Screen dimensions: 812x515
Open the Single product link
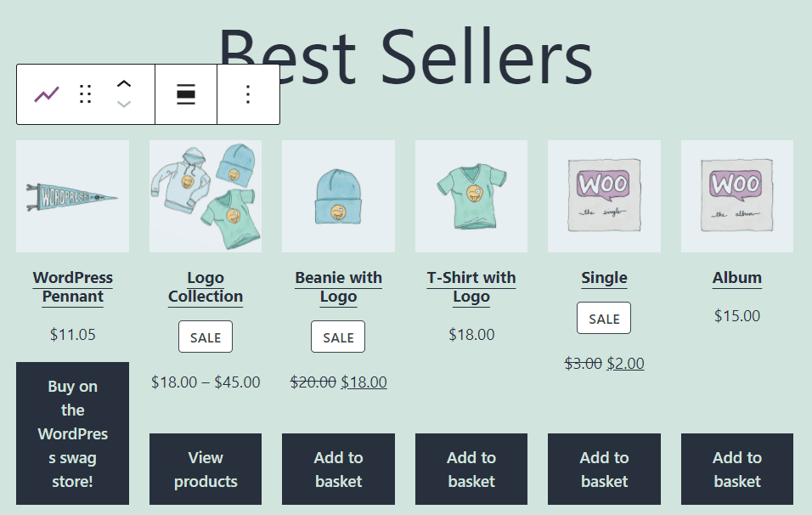(604, 277)
